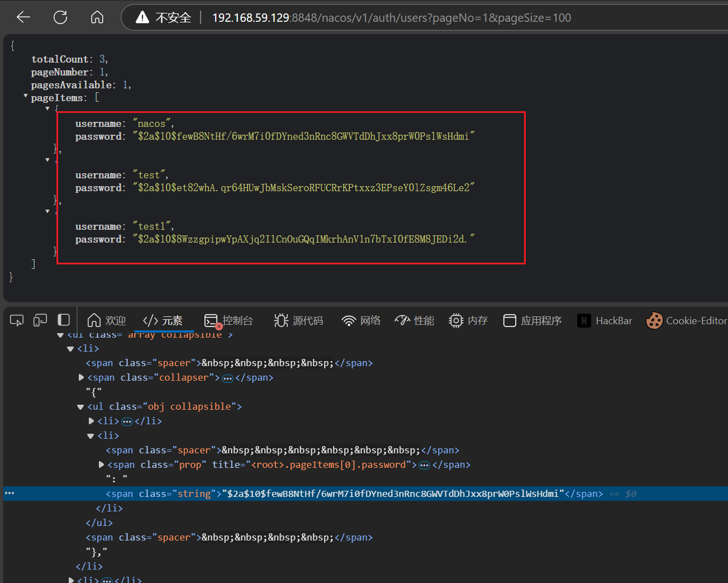The image size is (728, 583).
Task: Collapse the pageItems array in JSON view
Action: tap(26, 96)
